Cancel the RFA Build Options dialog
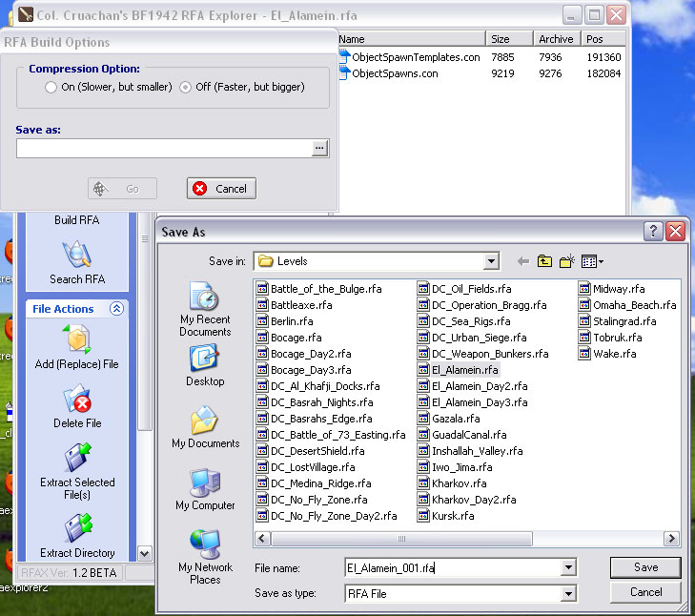Screen dimensions: 695x616 coord(221,189)
